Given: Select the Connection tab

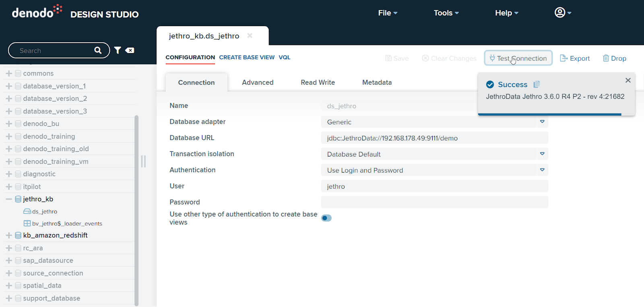Looking at the screenshot, I should coord(196,82).
